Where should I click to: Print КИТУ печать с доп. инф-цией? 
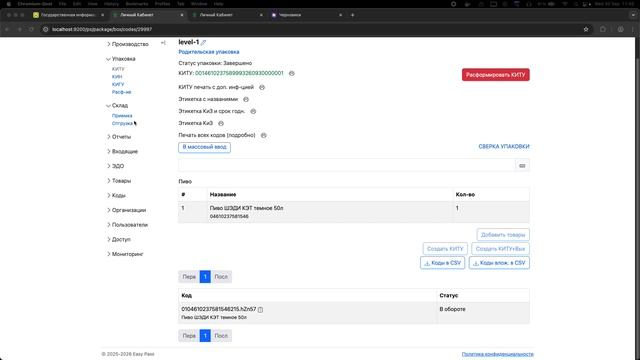[262, 87]
